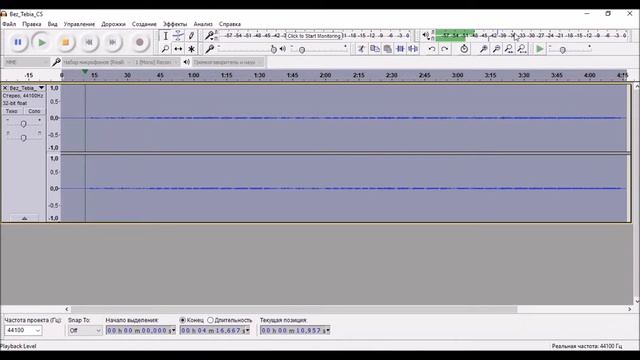
Task: Select the Time Shift tool
Action: (178, 49)
